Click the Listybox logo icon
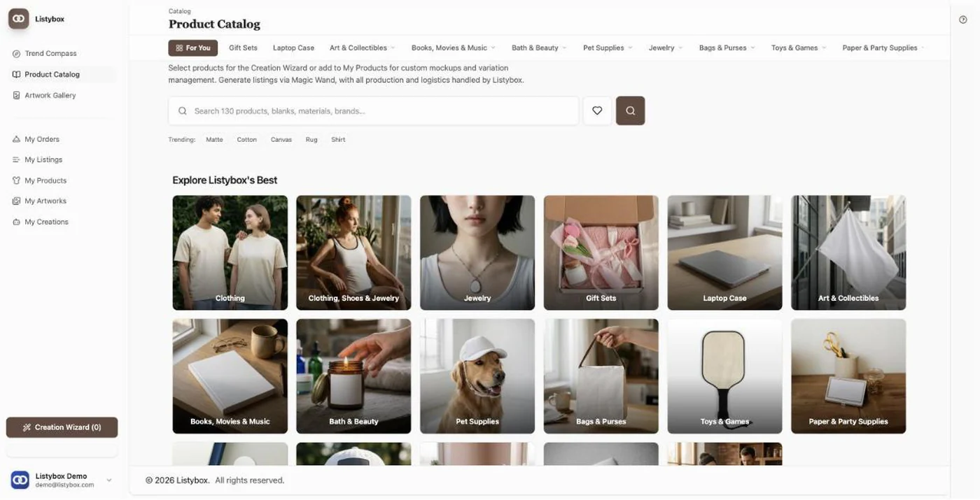The image size is (980, 500). 18,19
